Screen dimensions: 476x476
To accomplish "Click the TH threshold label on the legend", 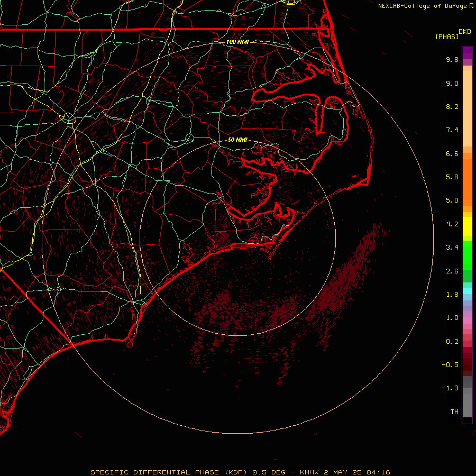I will [x=454, y=412].
